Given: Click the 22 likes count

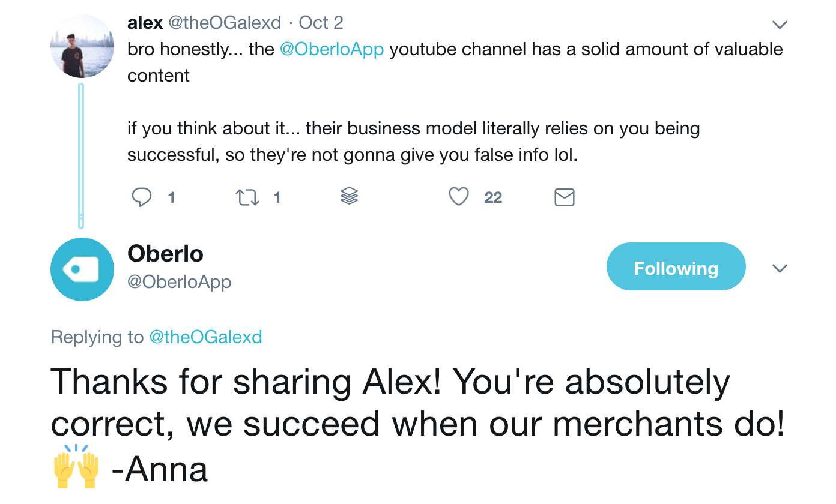Looking at the screenshot, I should 493,197.
